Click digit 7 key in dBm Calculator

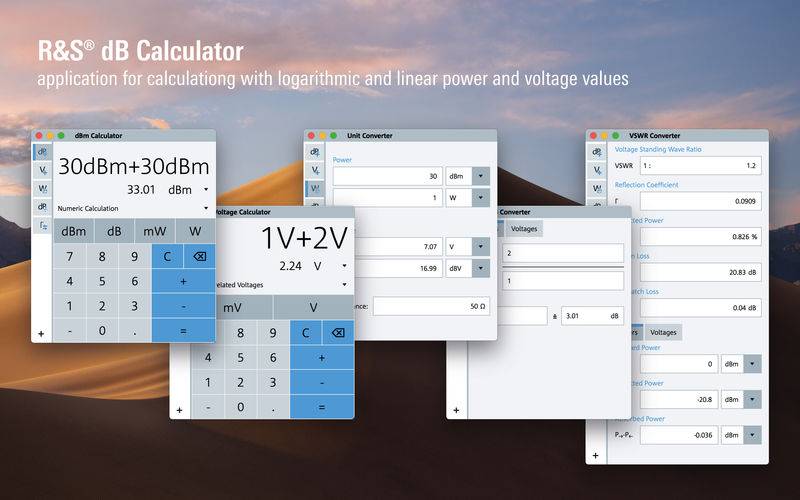pos(70,256)
